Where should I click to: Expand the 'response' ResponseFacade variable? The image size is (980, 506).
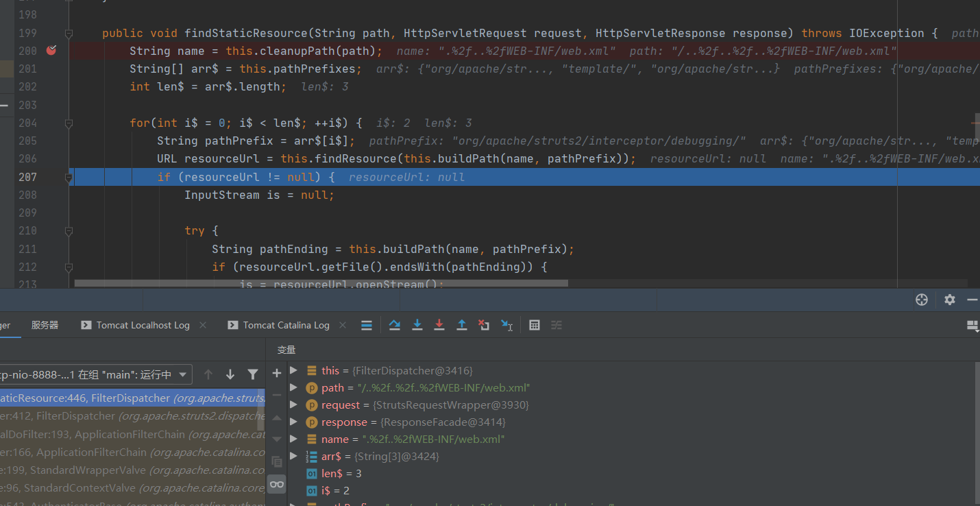point(294,422)
